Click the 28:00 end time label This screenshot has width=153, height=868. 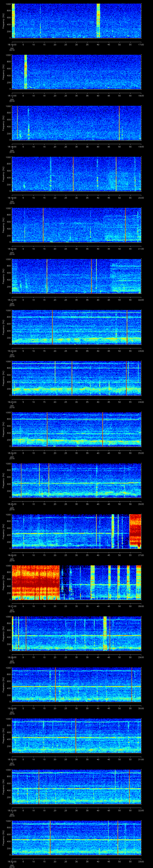141,606
